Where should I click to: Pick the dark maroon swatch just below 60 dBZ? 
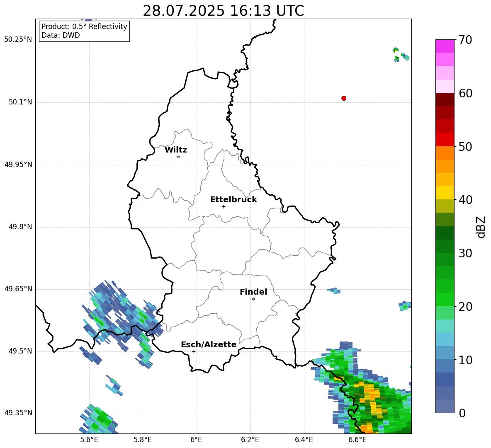pyautogui.click(x=445, y=99)
